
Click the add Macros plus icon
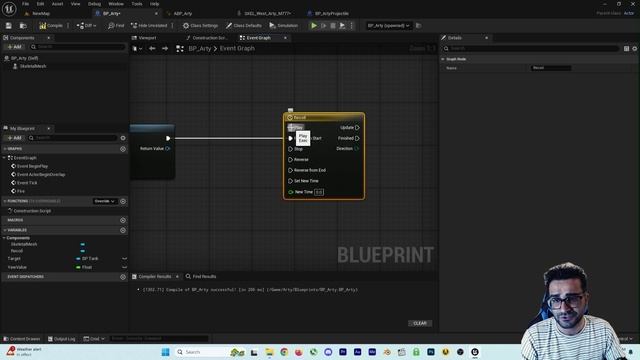tap(123, 220)
